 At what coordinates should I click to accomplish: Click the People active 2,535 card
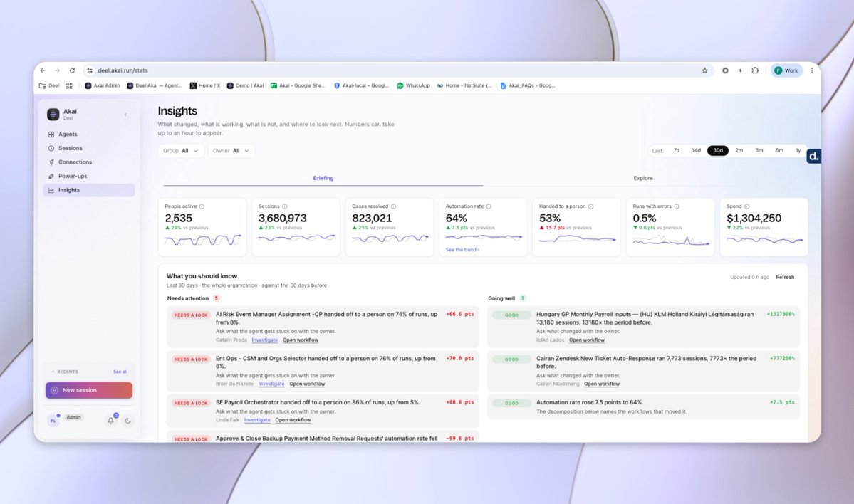pyautogui.click(x=202, y=227)
